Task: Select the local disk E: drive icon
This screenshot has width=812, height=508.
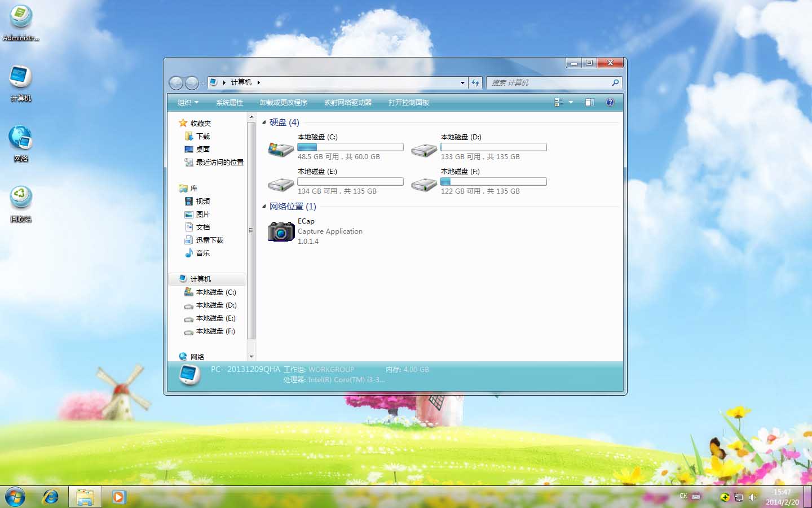Action: tap(280, 185)
